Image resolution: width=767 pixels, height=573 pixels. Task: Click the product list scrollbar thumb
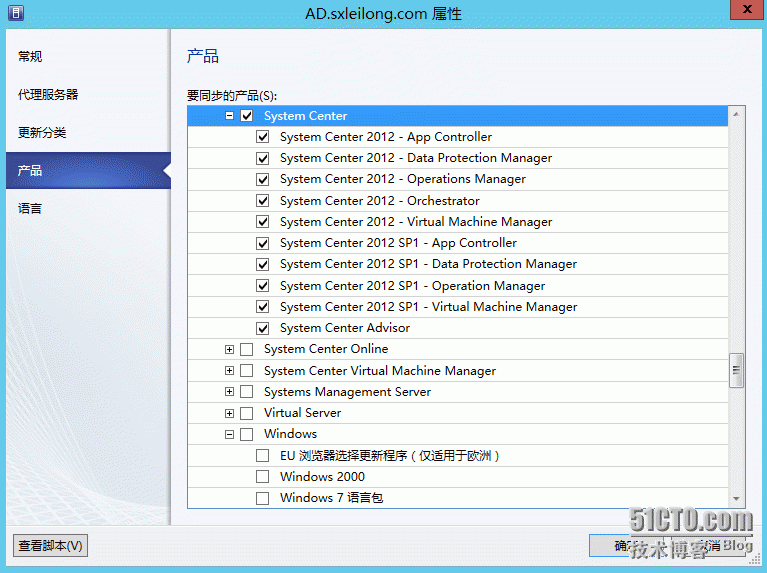pos(736,370)
